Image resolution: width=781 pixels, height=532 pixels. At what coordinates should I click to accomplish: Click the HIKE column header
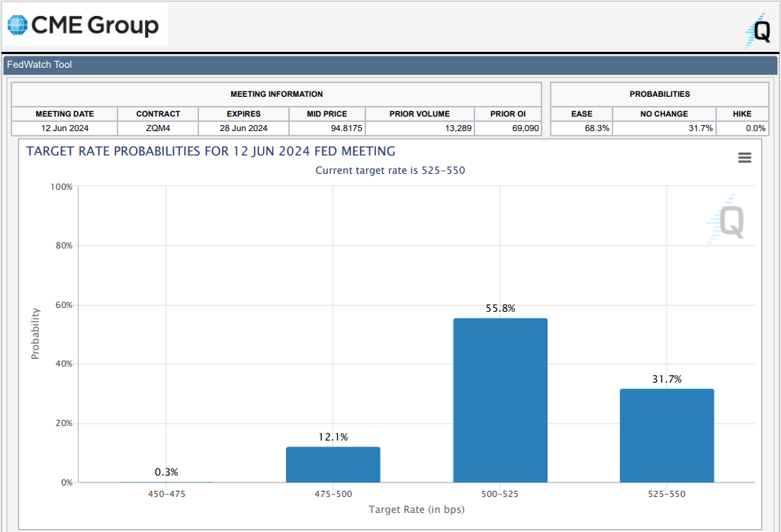click(x=741, y=114)
